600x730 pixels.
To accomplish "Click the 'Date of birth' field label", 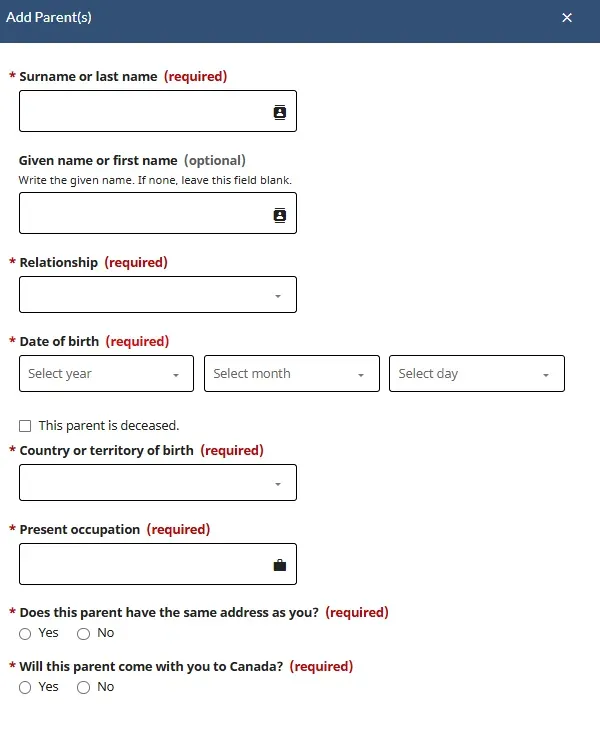I will coord(59,341).
